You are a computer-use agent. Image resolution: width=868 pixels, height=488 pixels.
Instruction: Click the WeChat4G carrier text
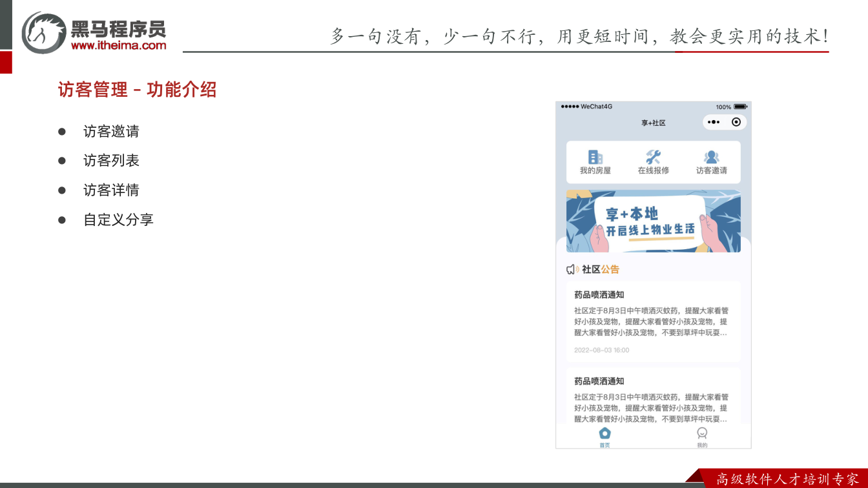(x=596, y=107)
